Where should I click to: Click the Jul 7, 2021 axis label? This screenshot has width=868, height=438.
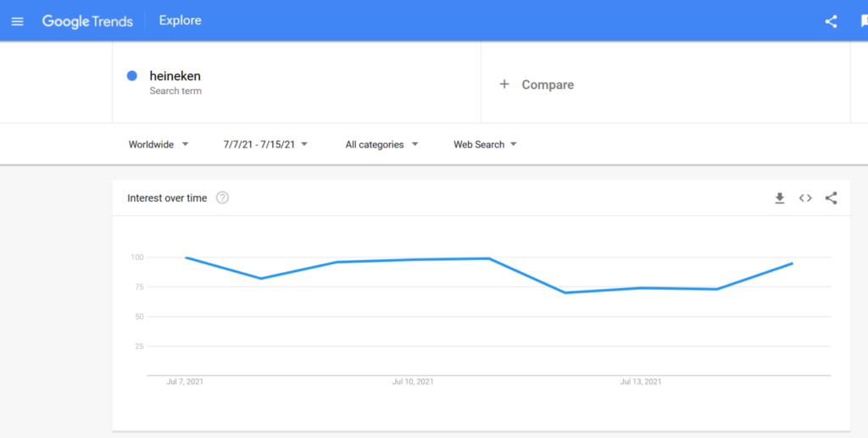pyautogui.click(x=185, y=381)
